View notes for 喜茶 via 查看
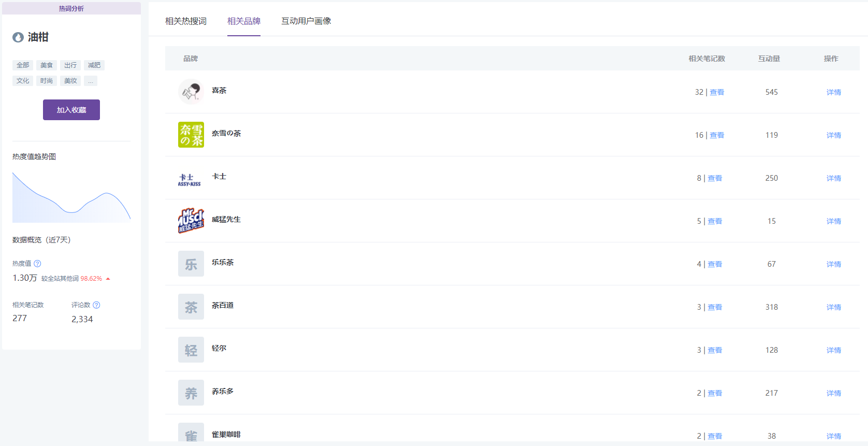Image resolution: width=868 pixels, height=446 pixels. (x=717, y=92)
